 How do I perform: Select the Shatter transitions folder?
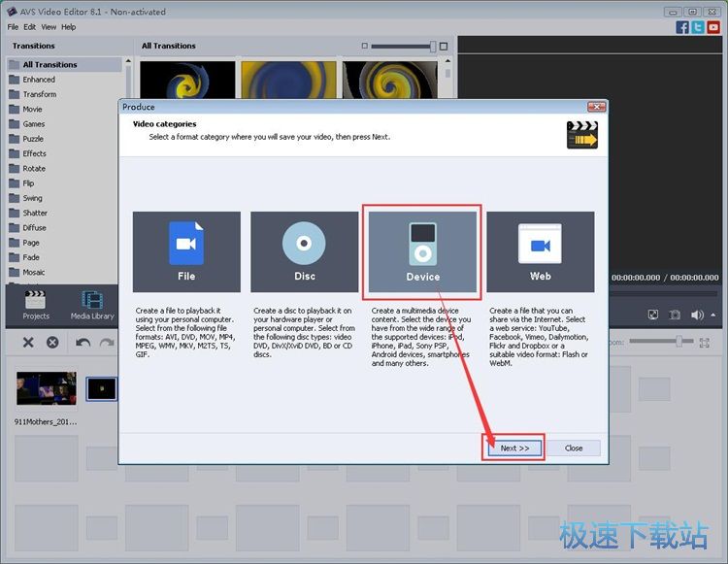[35, 213]
